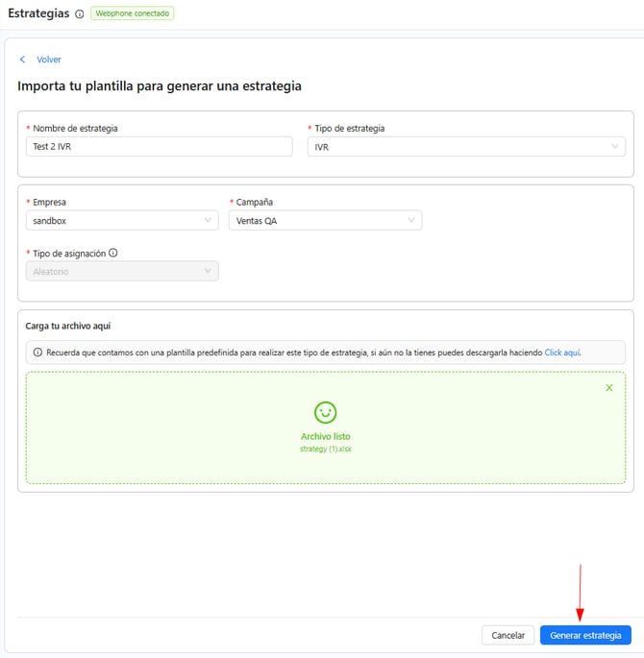Click the back arrow chevron icon
The width and height of the screenshot is (644, 658).
pos(23,60)
